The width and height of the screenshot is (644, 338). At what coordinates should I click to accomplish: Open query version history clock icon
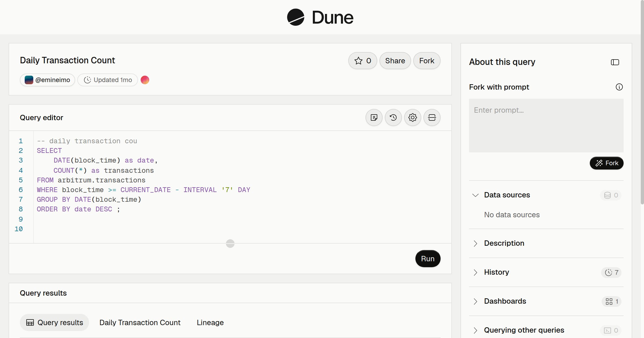pos(393,117)
